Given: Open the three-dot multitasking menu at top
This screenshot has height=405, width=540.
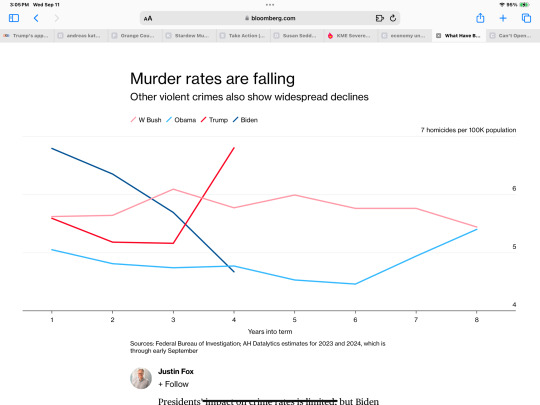Looking at the screenshot, I should [270, 5].
